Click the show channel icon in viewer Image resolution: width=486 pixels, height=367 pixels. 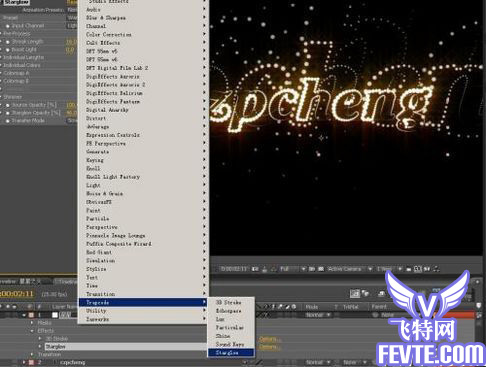[273, 269]
